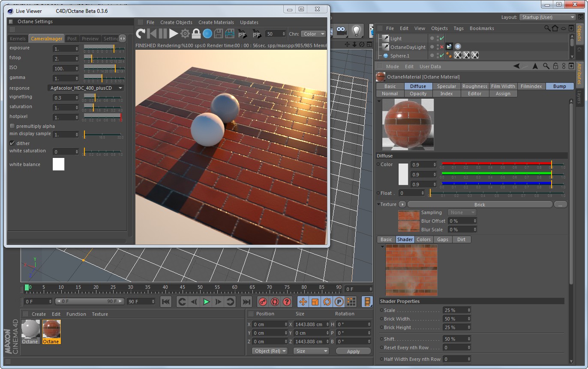588x369 pixels.
Task: Jump to the end of the timeline
Action: [x=246, y=302]
